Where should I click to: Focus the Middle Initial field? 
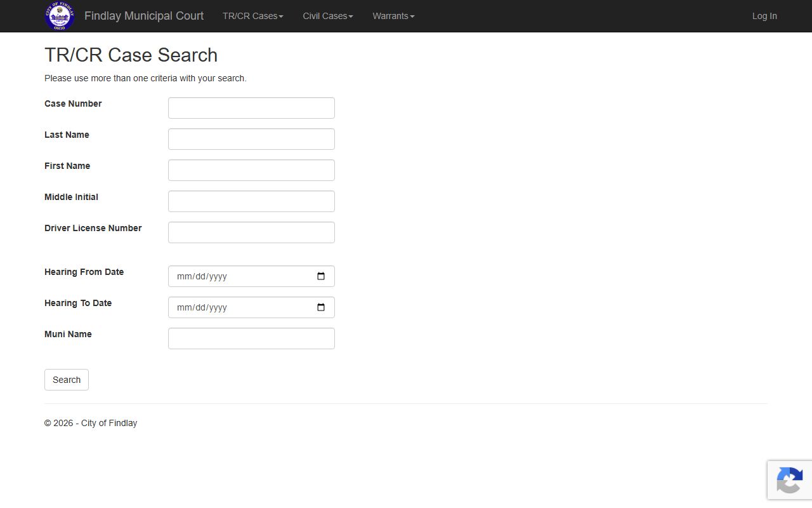251,201
